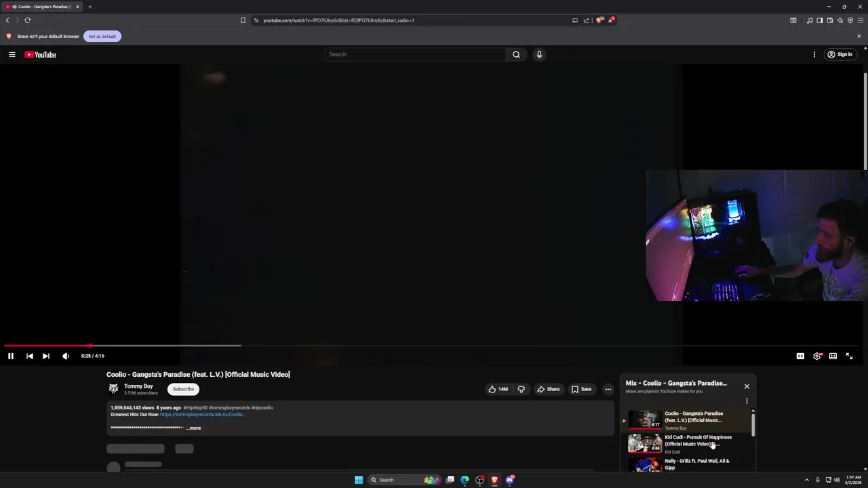Click the Sign in button

840,54
